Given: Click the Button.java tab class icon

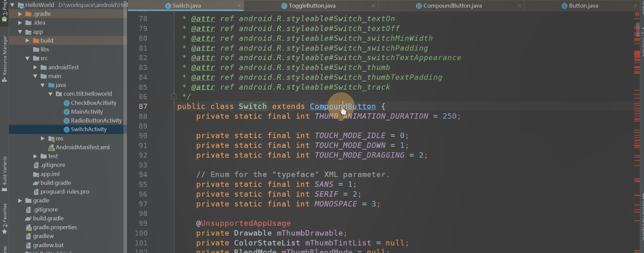Looking at the screenshot, I should coord(565,6).
